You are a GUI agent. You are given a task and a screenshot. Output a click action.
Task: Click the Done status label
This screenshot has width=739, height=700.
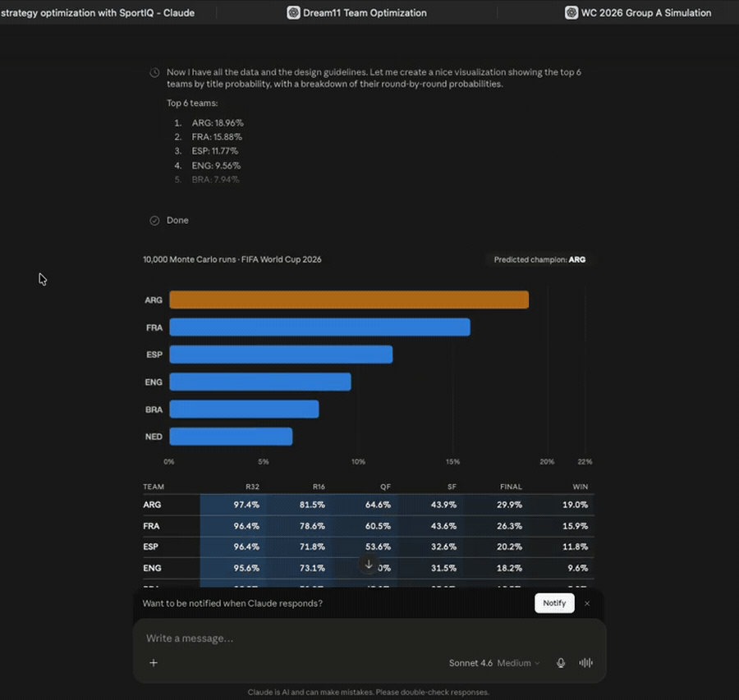(x=177, y=221)
